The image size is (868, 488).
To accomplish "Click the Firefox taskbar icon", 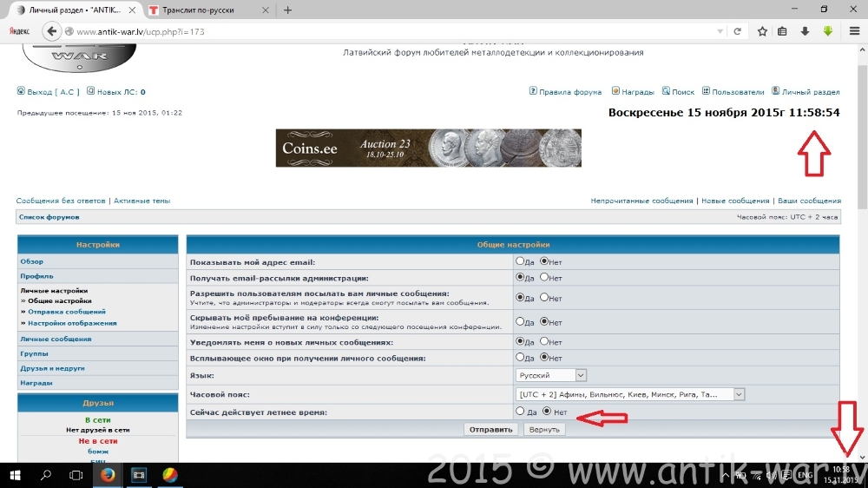I will [x=108, y=475].
